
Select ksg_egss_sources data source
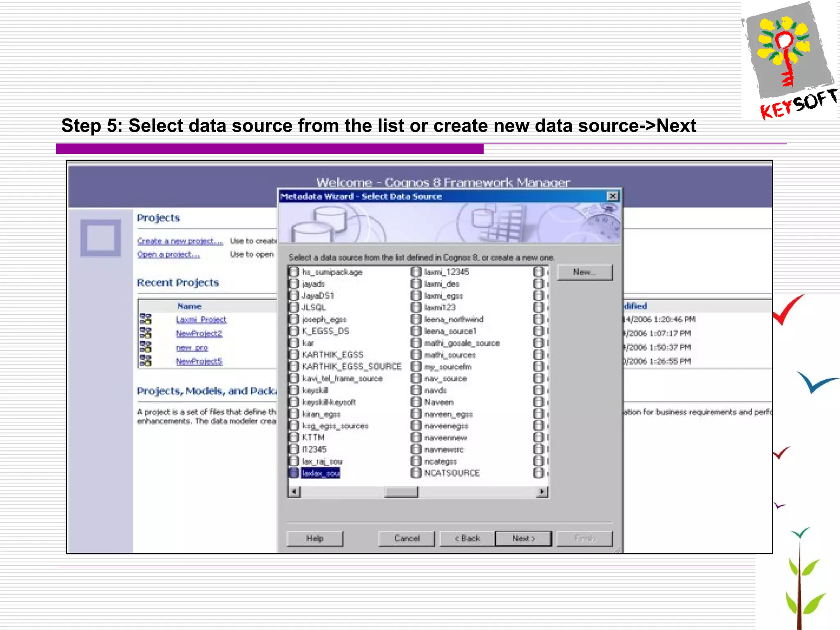335,426
